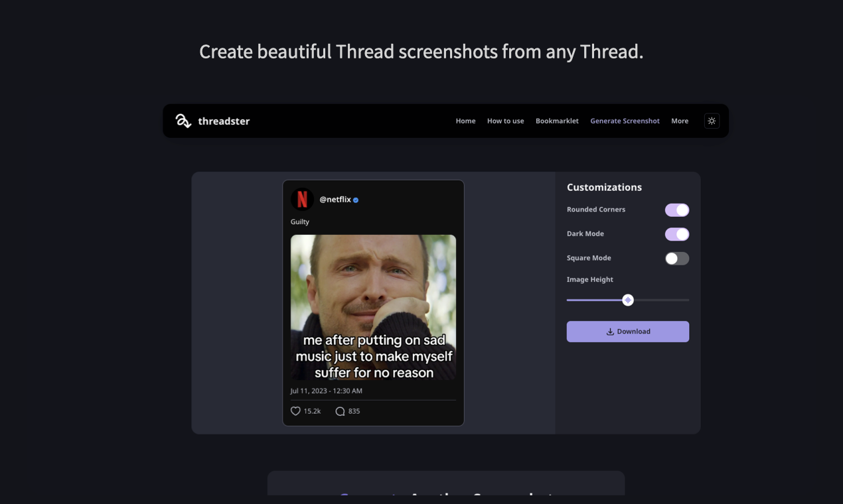Image resolution: width=843 pixels, height=504 pixels.
Task: Click the reply bubble icon showing 835
Action: point(339,411)
